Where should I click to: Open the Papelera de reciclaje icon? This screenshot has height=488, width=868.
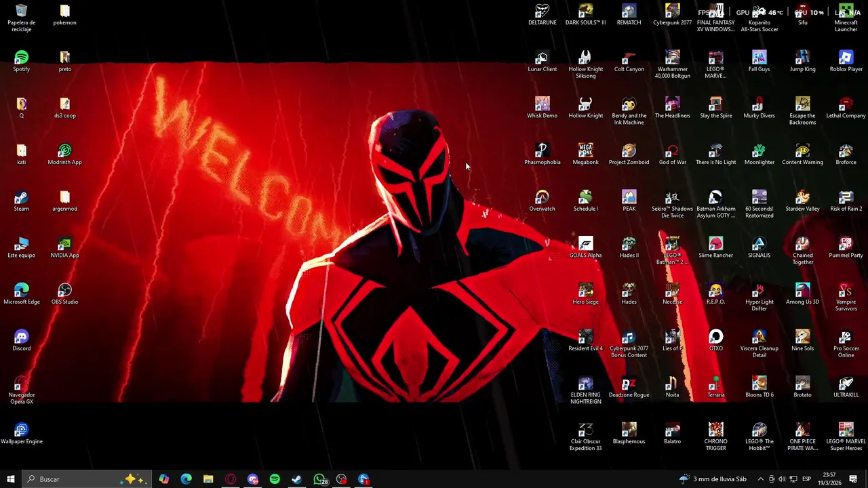tap(21, 18)
